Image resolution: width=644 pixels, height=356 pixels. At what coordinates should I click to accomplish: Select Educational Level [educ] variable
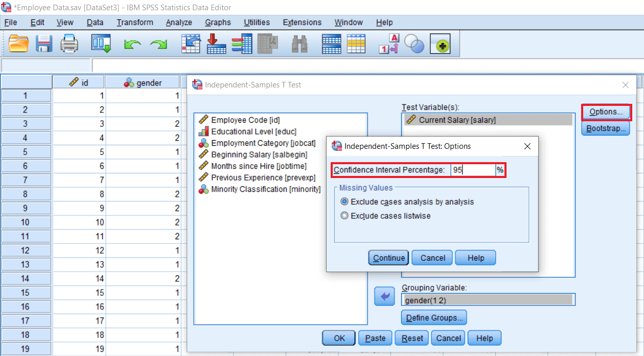pyautogui.click(x=247, y=131)
